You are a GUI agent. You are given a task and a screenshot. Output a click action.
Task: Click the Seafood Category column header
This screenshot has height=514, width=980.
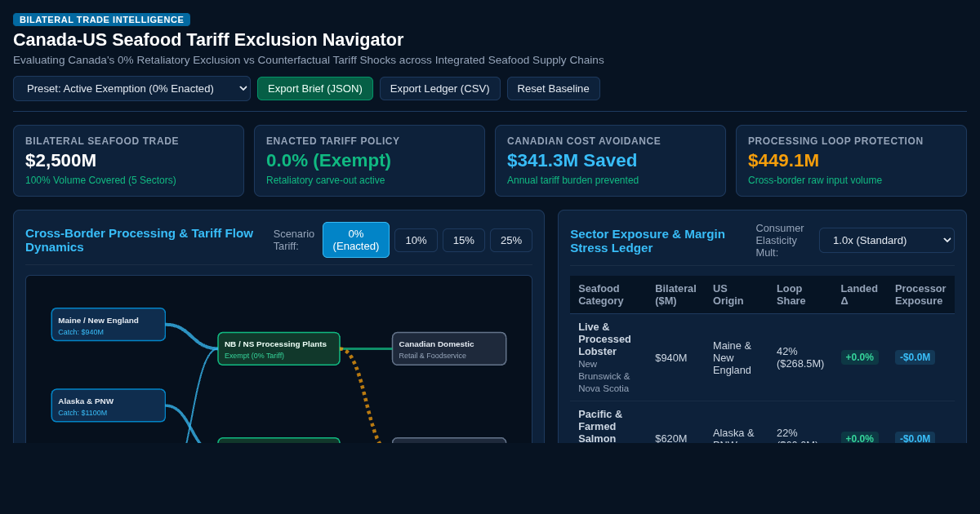(608, 295)
